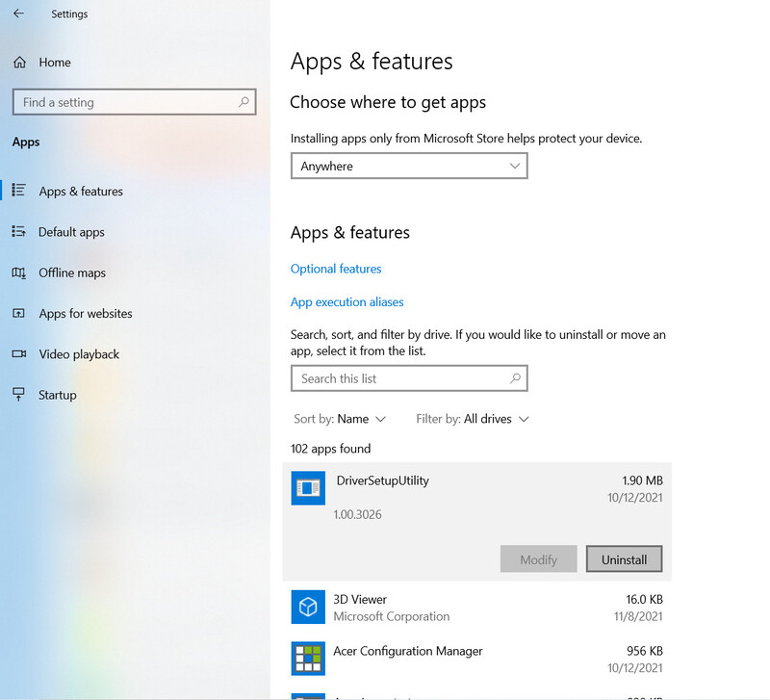
Task: Click the 16.0 KB size value
Action: click(644, 599)
